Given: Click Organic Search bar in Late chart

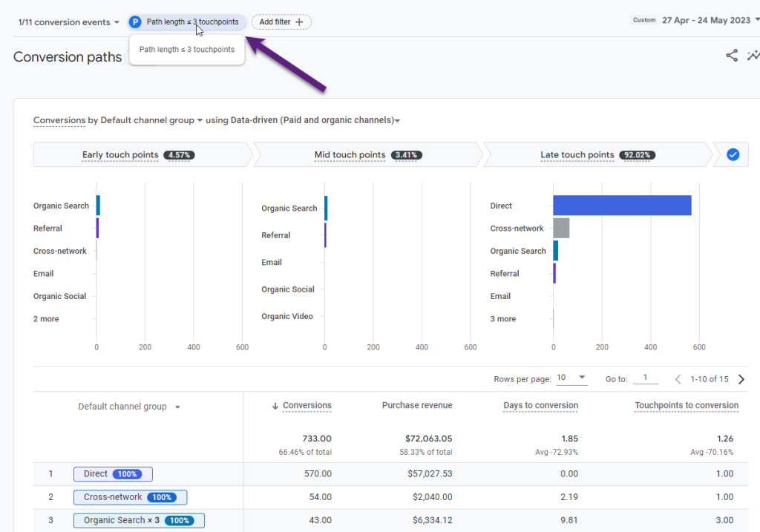Looking at the screenshot, I should tap(555, 251).
